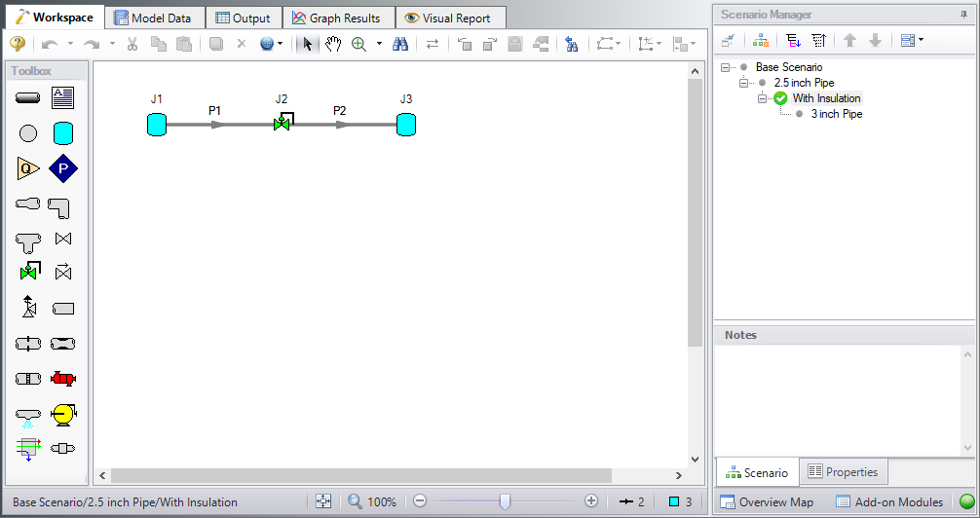Click the Overview Map button
The width and height of the screenshot is (980, 518).
[x=767, y=501]
